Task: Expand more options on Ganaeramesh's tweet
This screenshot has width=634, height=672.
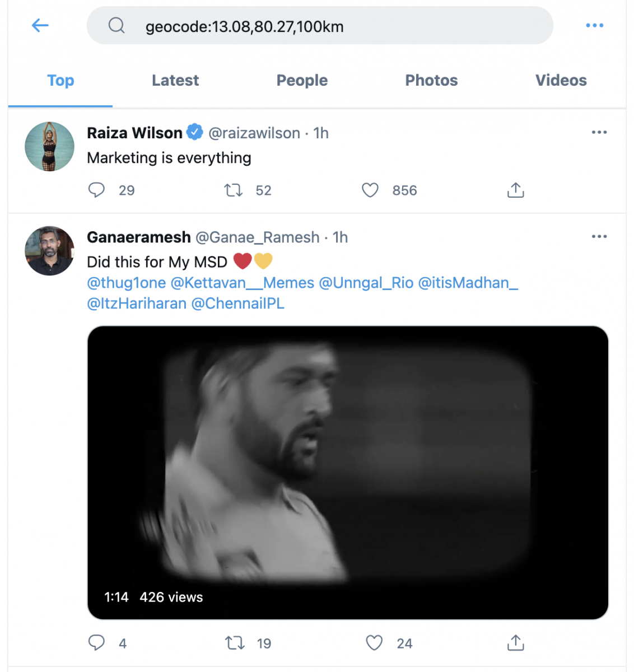Action: coord(599,237)
